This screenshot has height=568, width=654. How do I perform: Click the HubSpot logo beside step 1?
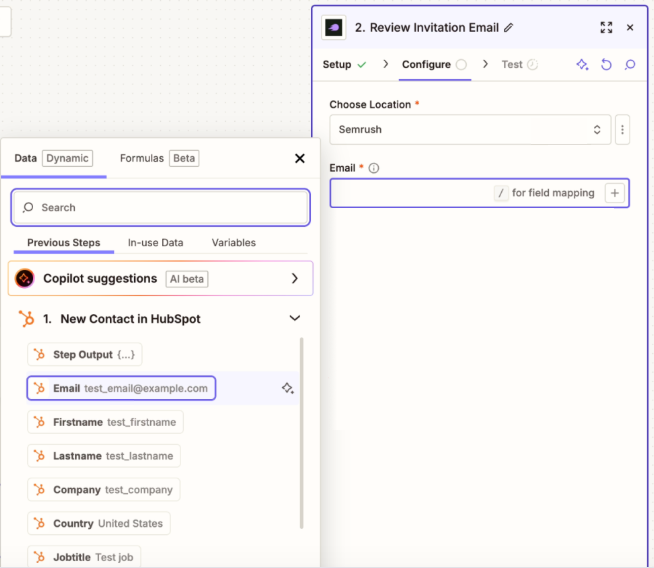pos(27,319)
